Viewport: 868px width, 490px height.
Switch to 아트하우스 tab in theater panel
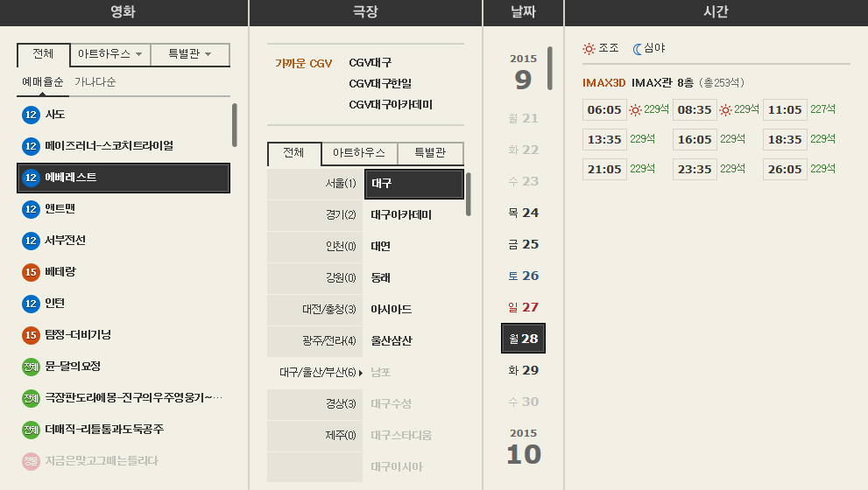[x=359, y=153]
